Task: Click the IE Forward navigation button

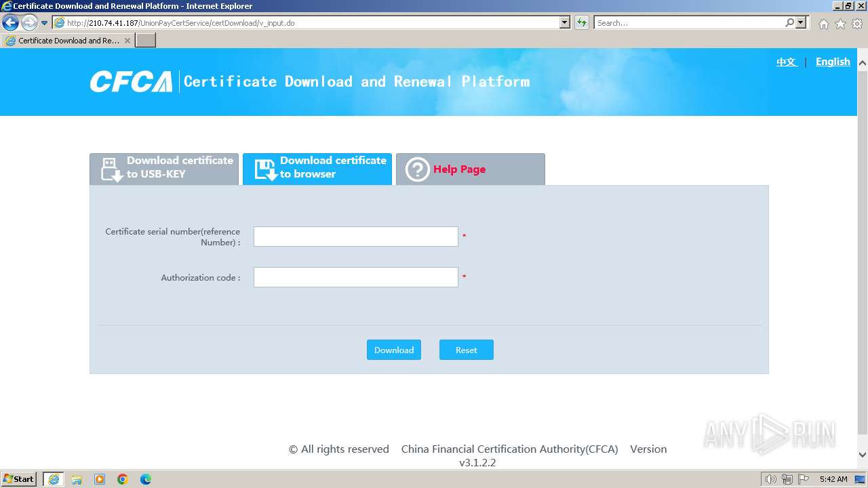Action: (29, 22)
